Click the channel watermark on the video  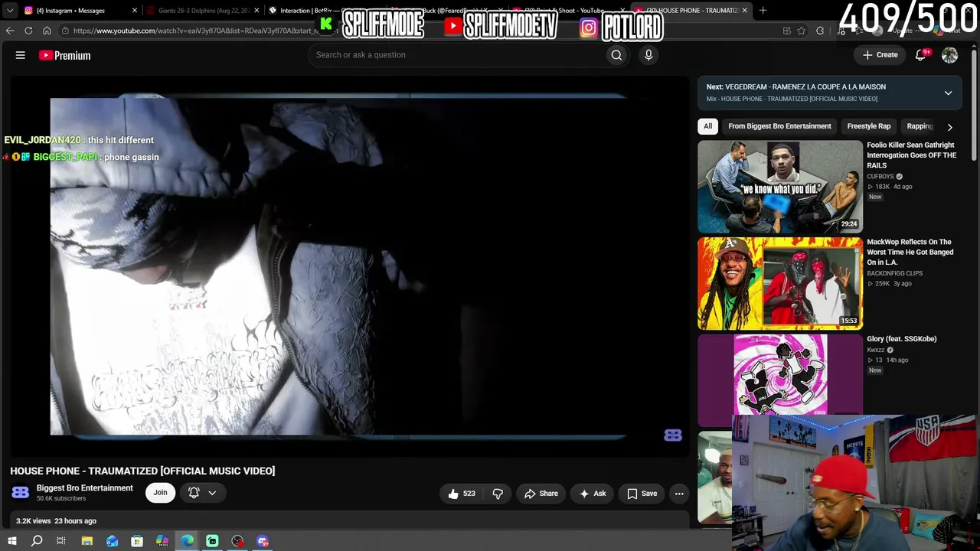[x=673, y=435]
